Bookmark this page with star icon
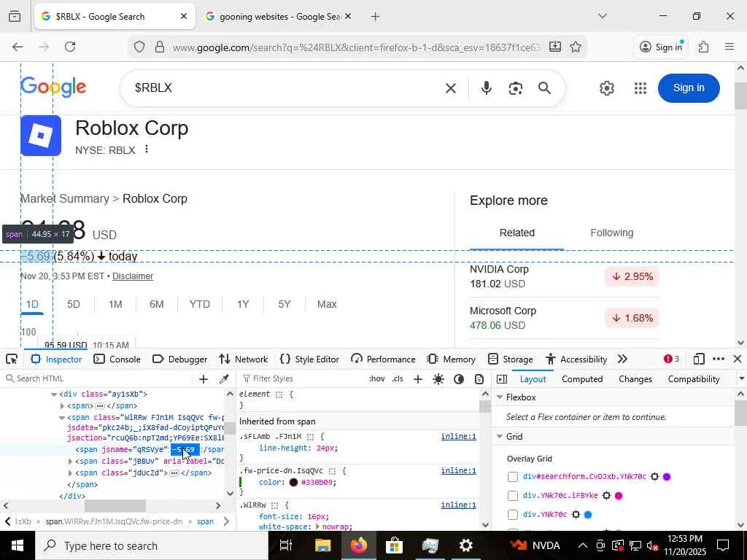This screenshot has width=747, height=560. pos(576,47)
